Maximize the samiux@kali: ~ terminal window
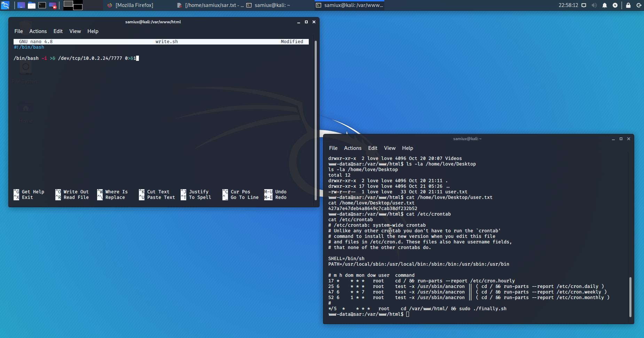644x338 pixels. pos(621,139)
